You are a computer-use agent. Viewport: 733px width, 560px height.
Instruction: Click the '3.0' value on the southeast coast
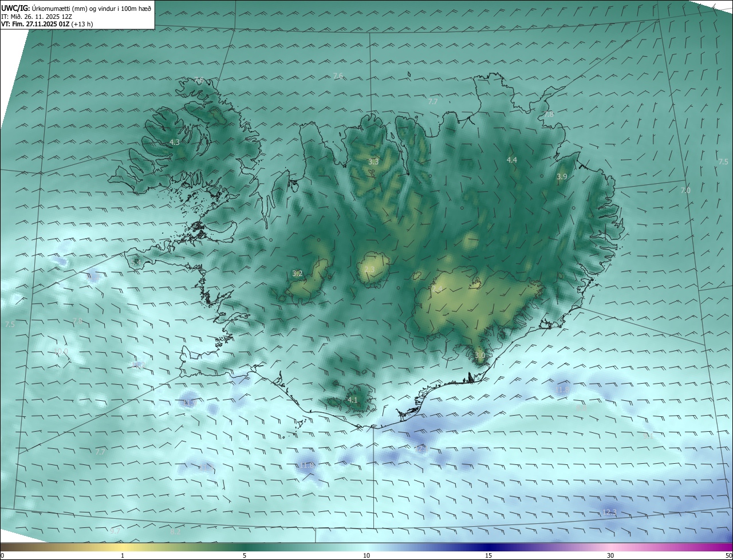coord(480,356)
